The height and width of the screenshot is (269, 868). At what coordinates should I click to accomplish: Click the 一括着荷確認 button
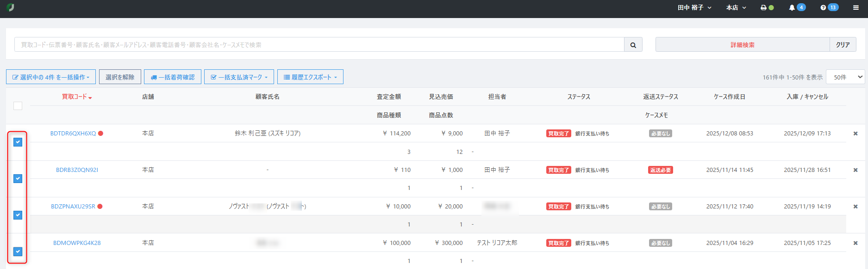(173, 77)
